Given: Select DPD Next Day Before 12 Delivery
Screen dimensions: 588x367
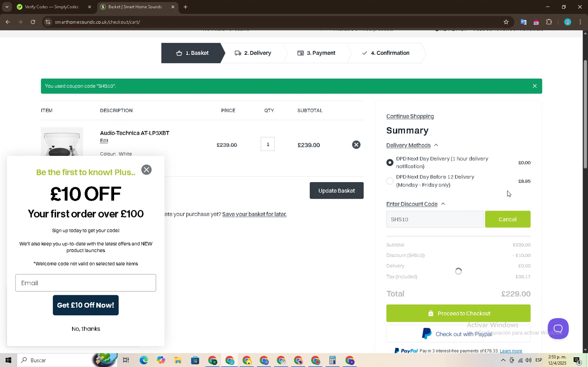Looking at the screenshot, I should [x=390, y=181].
